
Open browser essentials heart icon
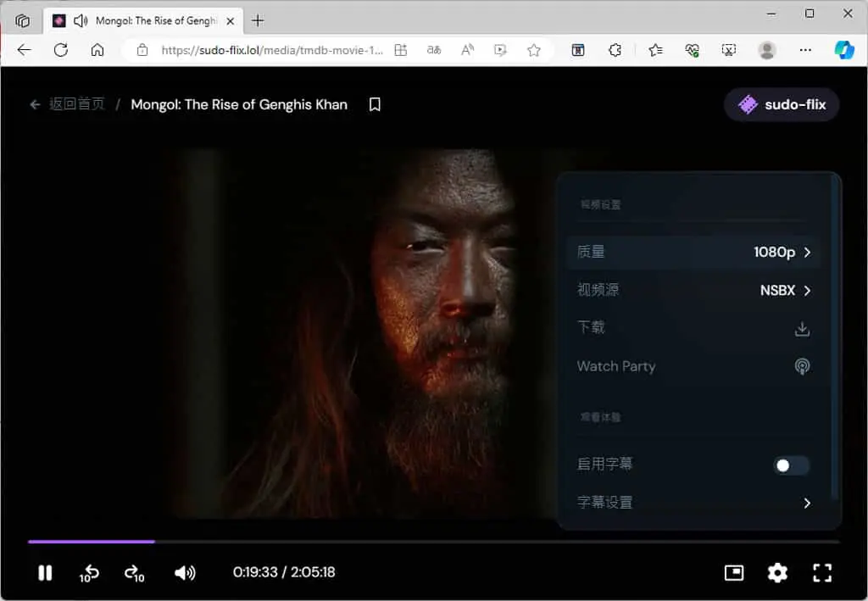click(x=692, y=50)
